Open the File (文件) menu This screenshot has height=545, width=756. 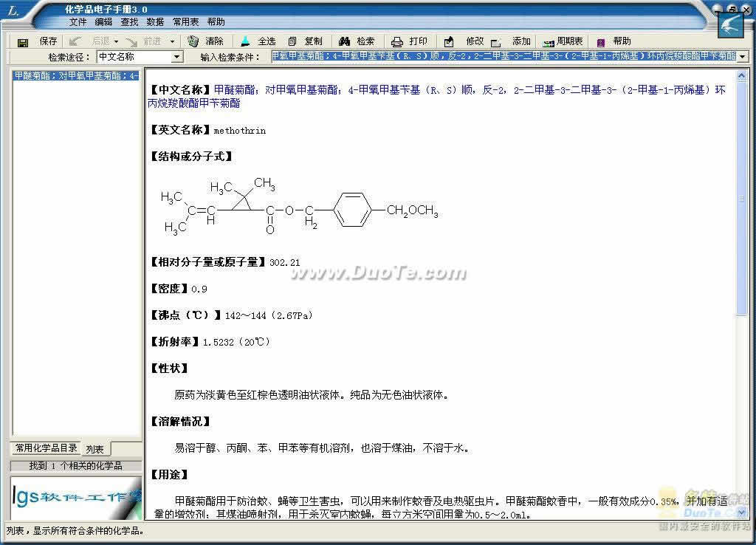coord(78,22)
